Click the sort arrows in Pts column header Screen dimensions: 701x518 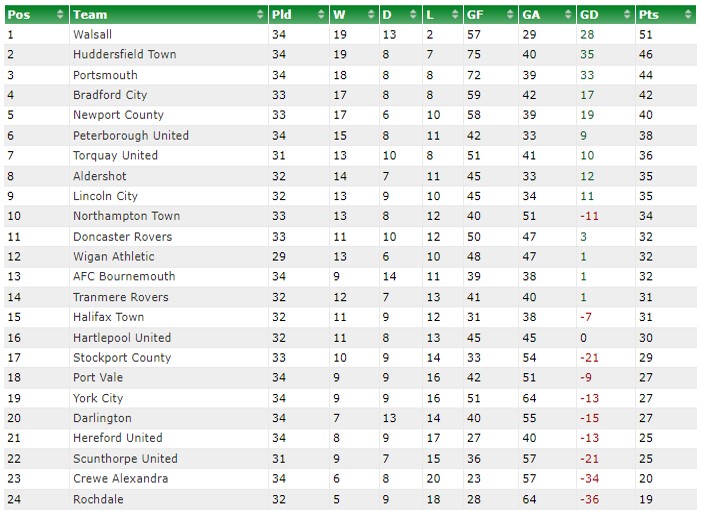pyautogui.click(x=688, y=15)
